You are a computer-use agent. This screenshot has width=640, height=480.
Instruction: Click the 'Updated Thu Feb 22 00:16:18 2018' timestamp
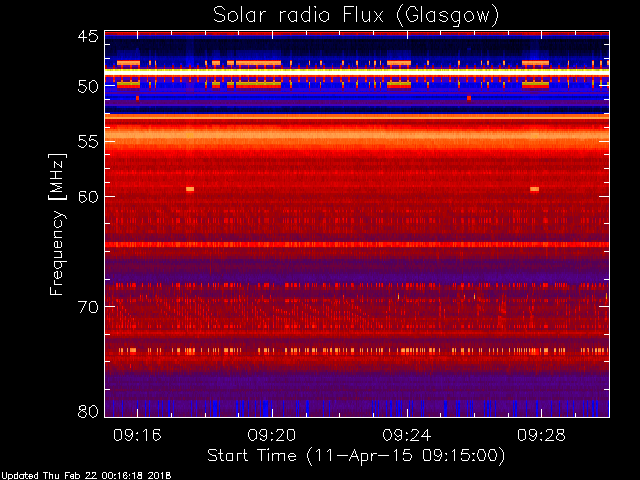[86, 476]
